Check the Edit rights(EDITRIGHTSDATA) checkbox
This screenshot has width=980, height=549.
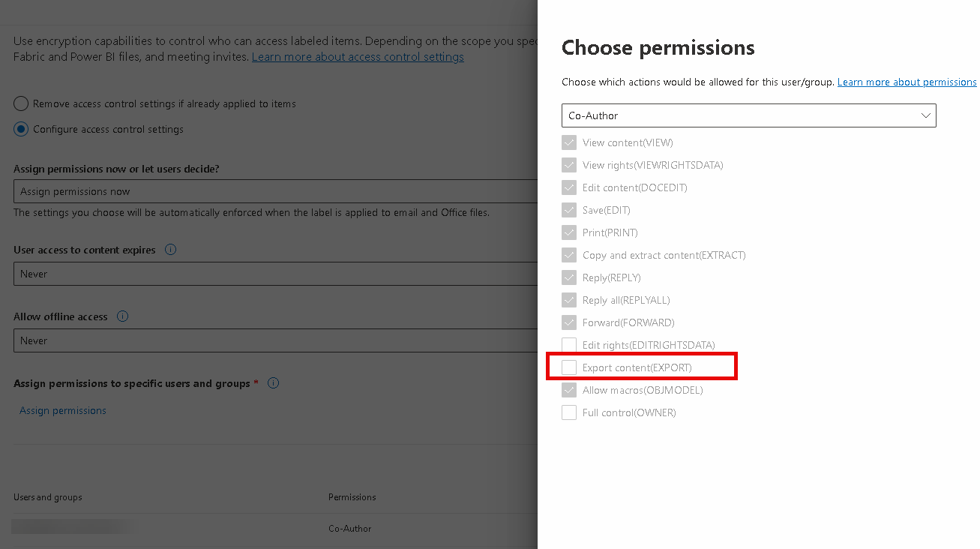pos(569,345)
